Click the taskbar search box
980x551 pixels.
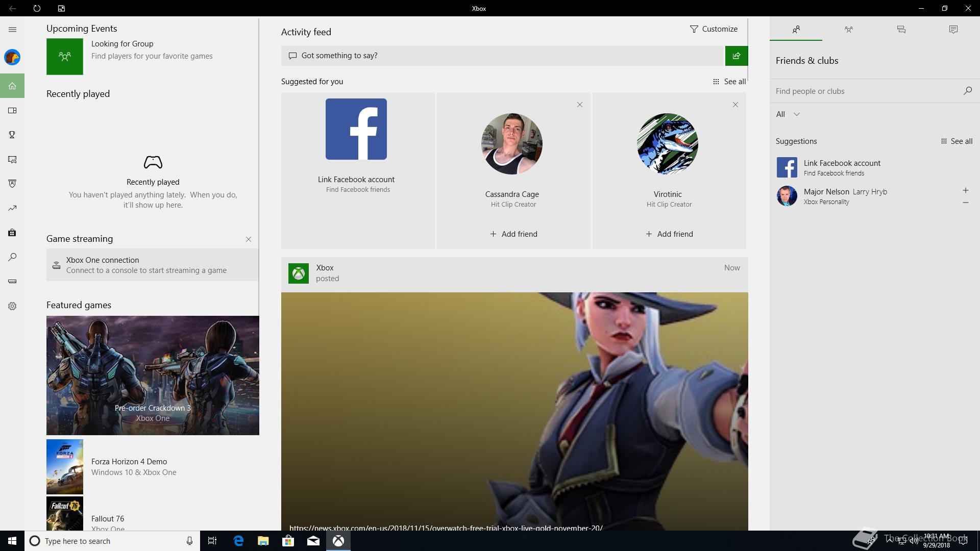(x=111, y=541)
